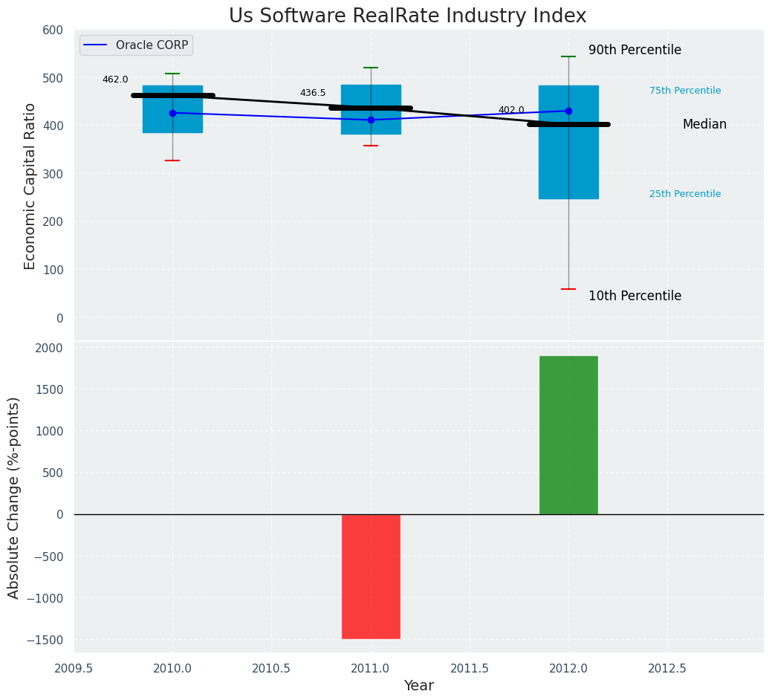Image resolution: width=772 pixels, height=700 pixels.
Task: Click the Year x-axis label
Action: 418,686
